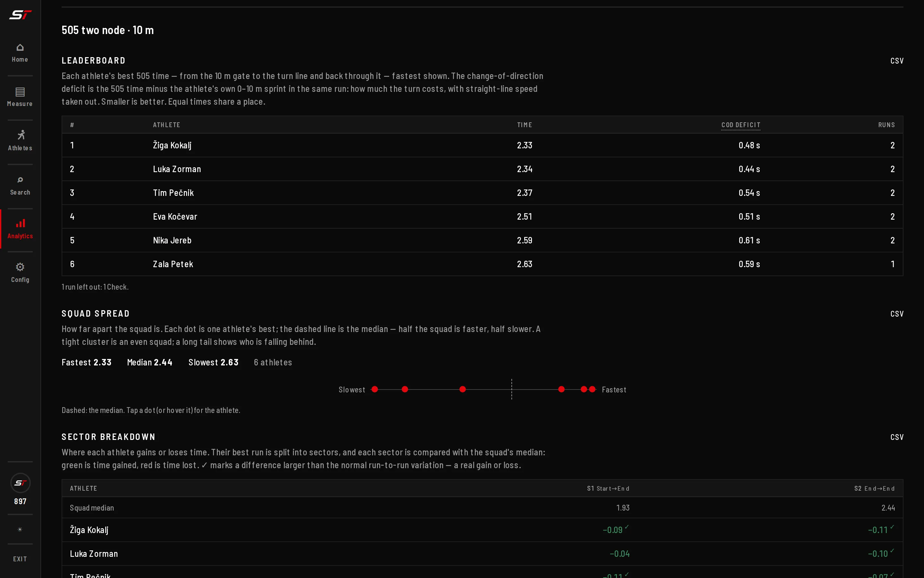Select Luka Zorman in sector breakdown
This screenshot has width=924, height=578.
click(94, 554)
